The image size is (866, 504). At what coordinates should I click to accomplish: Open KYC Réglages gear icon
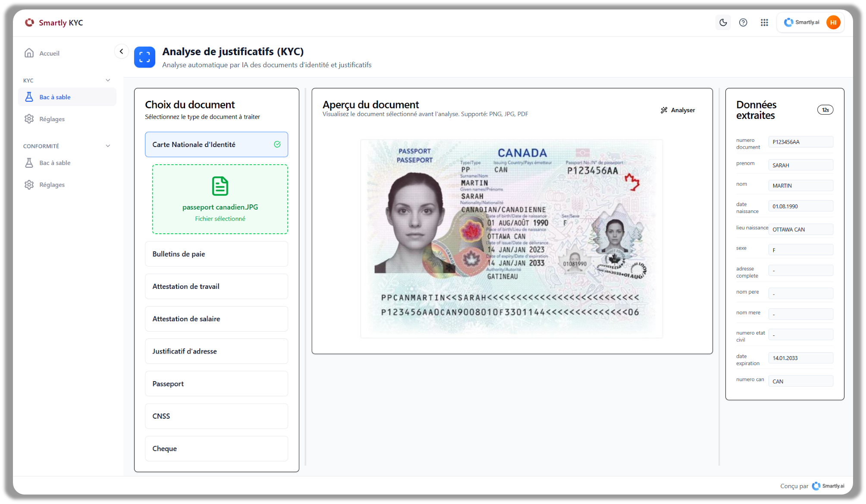click(29, 119)
